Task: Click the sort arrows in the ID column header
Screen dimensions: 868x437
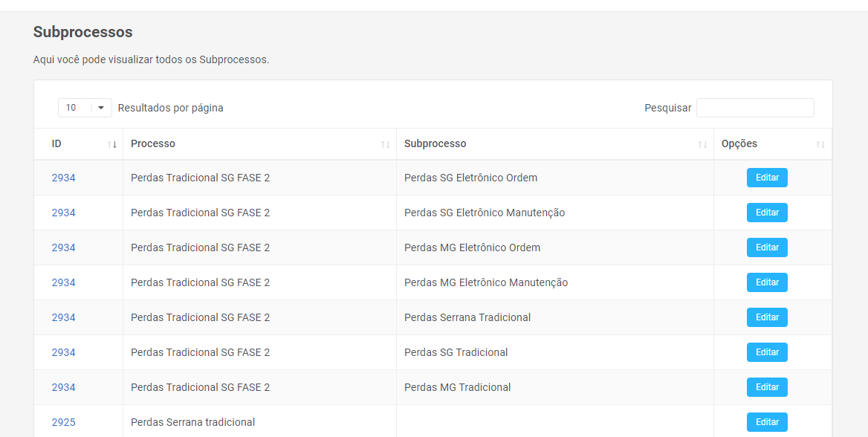Action: [x=112, y=144]
